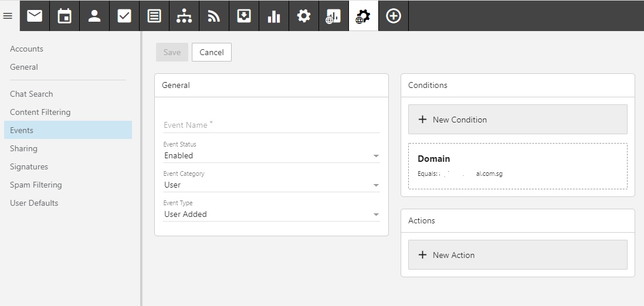Open the Notes icon
644x306 pixels.
coord(154,16)
